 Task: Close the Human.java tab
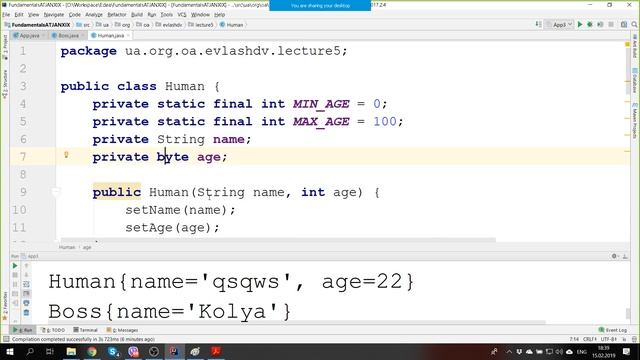click(x=128, y=36)
